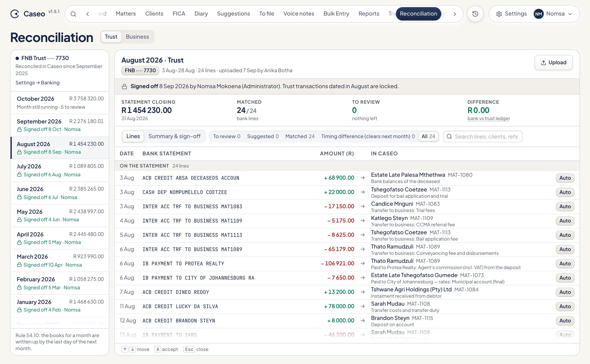Viewport: 590px width, 364px height.
Task: Click the FNB ···· 7730 account chip
Action: pos(140,71)
